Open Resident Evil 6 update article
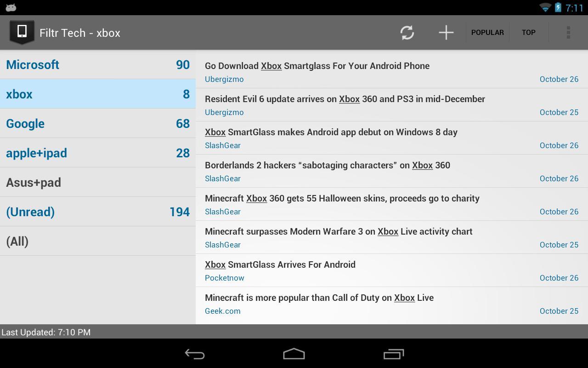Screen dimensions: 588x368 tap(392, 105)
